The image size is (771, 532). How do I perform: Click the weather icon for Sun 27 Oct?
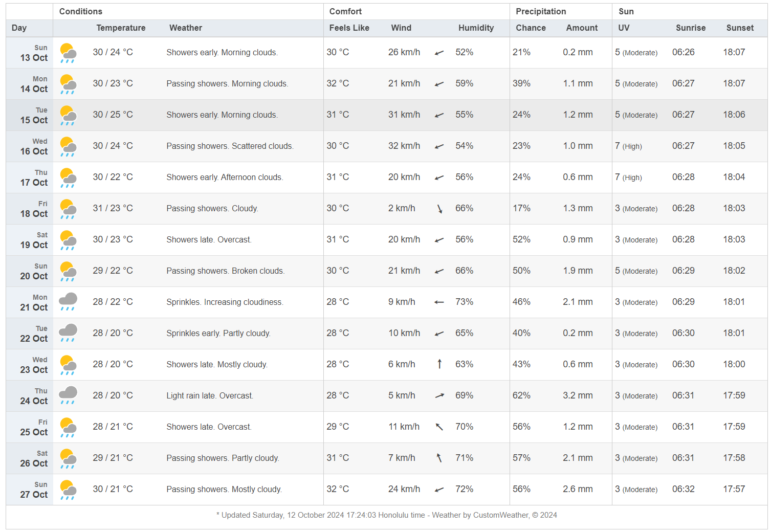[x=68, y=490]
